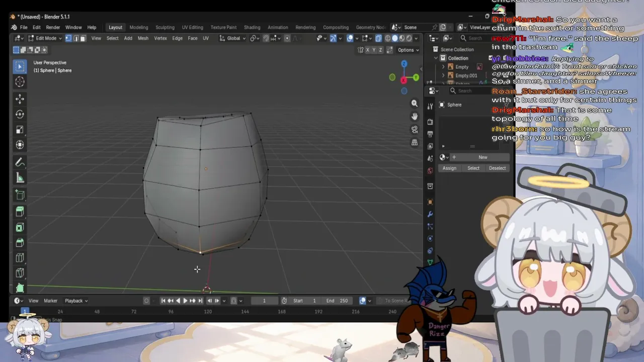The width and height of the screenshot is (644, 362).
Task: Open the Scene properties tab icon
Action: pyautogui.click(x=430, y=158)
